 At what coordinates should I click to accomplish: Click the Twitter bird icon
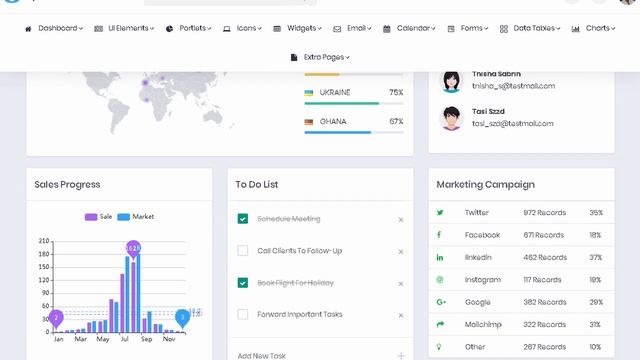[440, 212]
